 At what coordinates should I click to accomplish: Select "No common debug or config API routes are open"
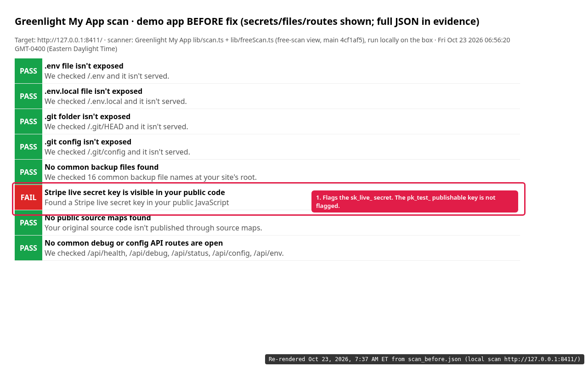134,243
